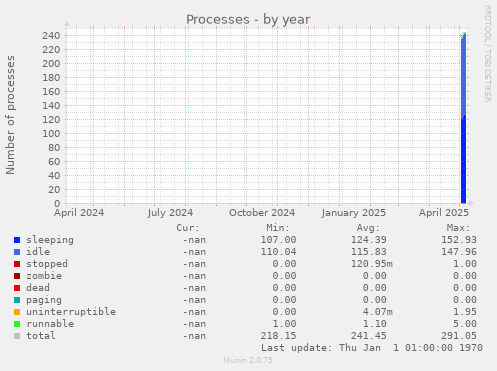Click the 'sleeping' legend label
497x371 pixels.
click(x=50, y=240)
